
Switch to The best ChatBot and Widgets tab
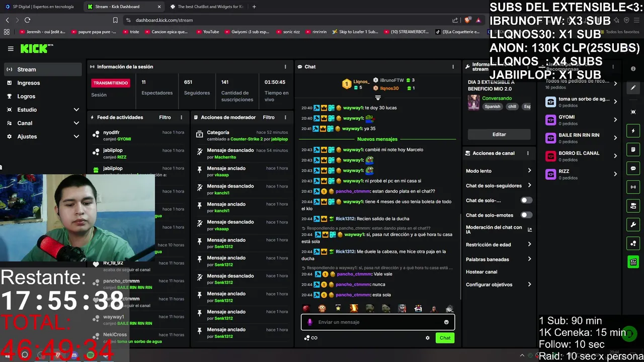(206, 7)
